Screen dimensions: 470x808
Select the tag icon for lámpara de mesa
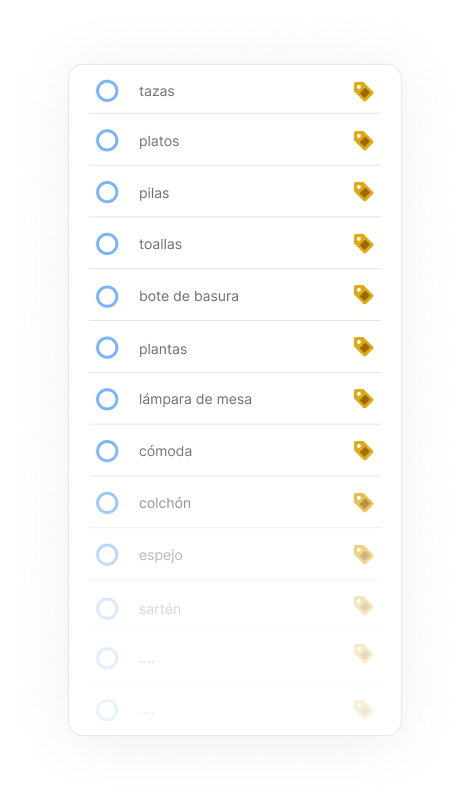pos(363,399)
